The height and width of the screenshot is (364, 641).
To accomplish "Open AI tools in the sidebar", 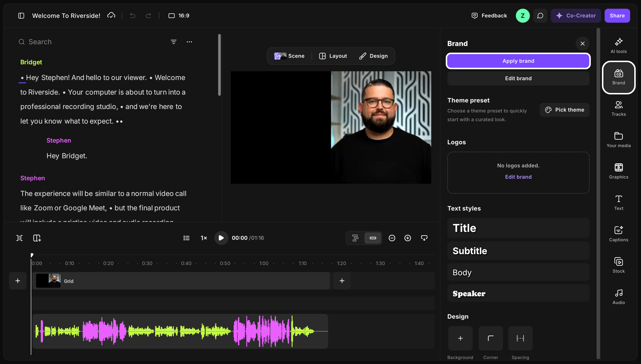I will [x=619, y=46].
